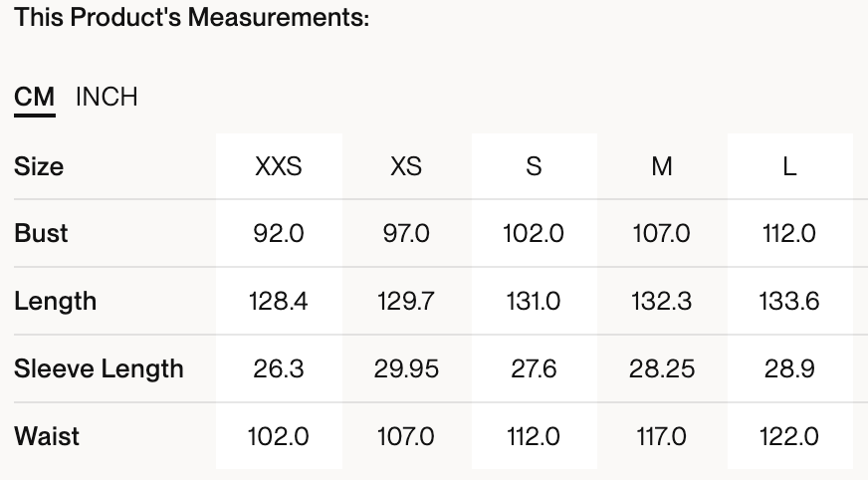Select the S size column header
This screenshot has width=868, height=480.
534,166
